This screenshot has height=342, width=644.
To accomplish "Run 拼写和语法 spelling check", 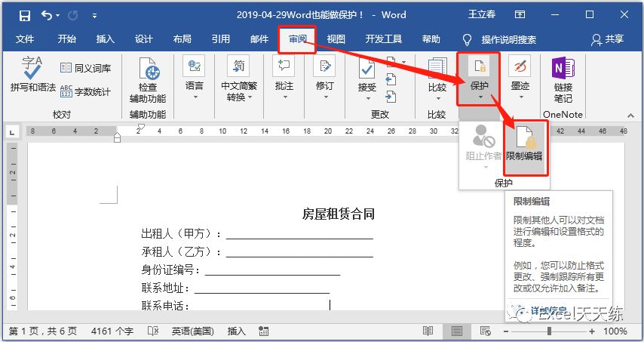I will 32,75.
